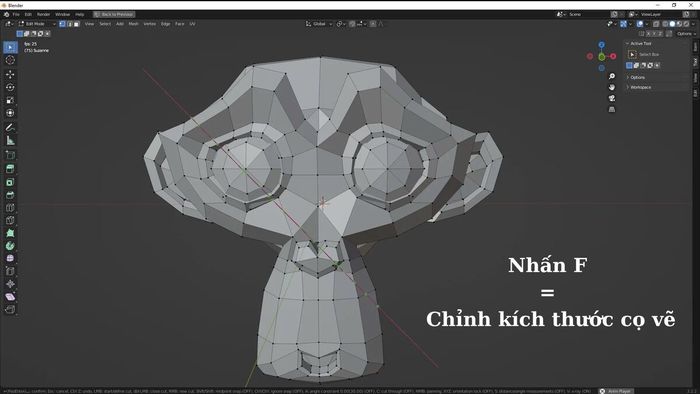700x394 pixels.
Task: Click the Select Box active tool button
Action: [632, 54]
